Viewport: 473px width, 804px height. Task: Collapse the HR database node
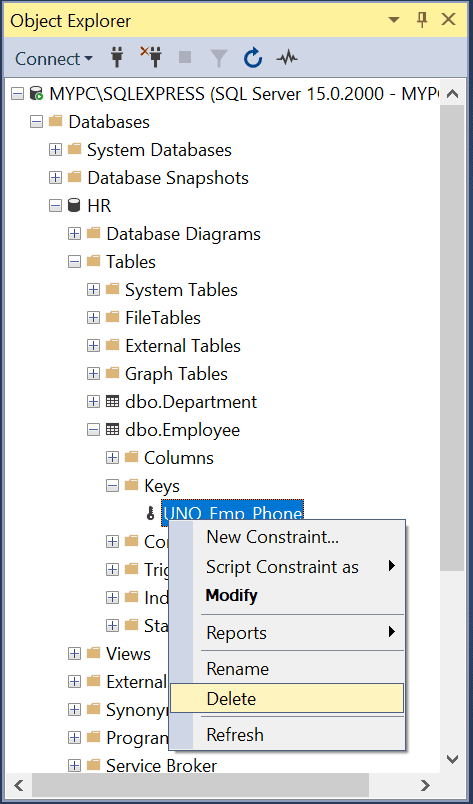(55, 206)
